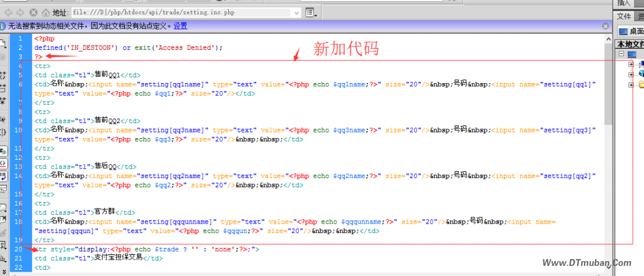Switch to the 文件 panel tab
This screenshot has height=276, width=644.
point(625,17)
